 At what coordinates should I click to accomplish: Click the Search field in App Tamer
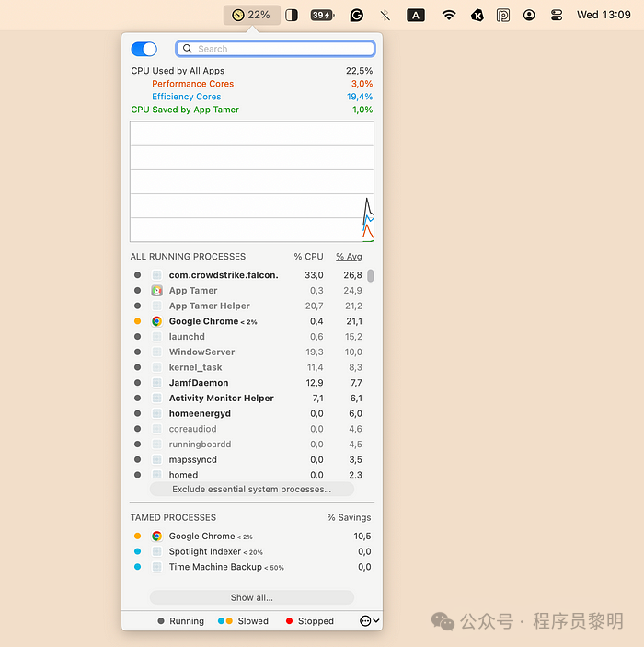[275, 49]
